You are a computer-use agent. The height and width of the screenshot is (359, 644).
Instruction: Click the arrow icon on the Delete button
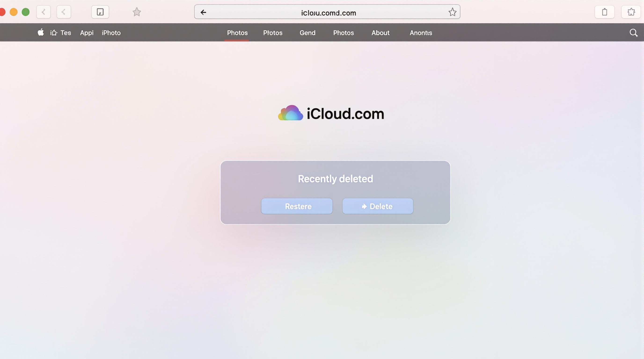coord(365,206)
